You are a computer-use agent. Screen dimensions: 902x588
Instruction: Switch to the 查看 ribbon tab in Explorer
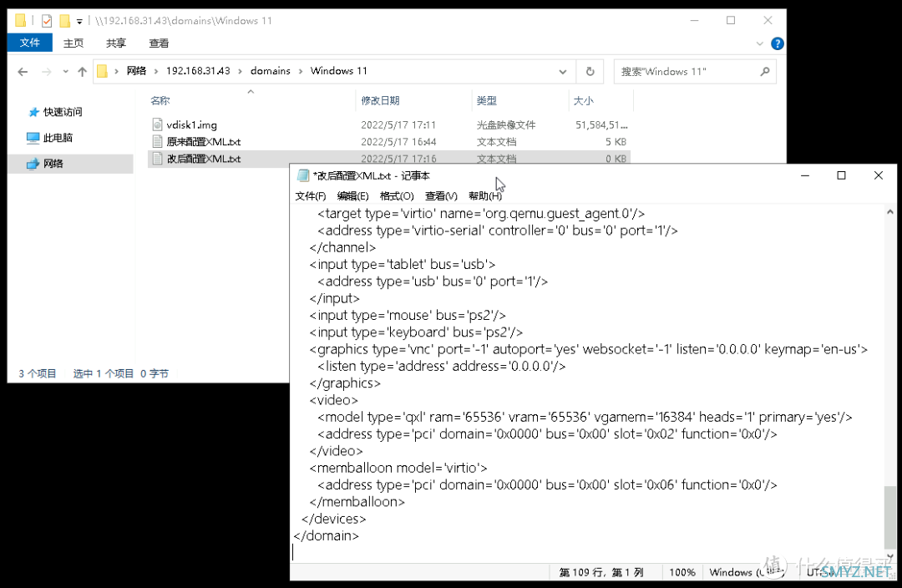(x=159, y=43)
